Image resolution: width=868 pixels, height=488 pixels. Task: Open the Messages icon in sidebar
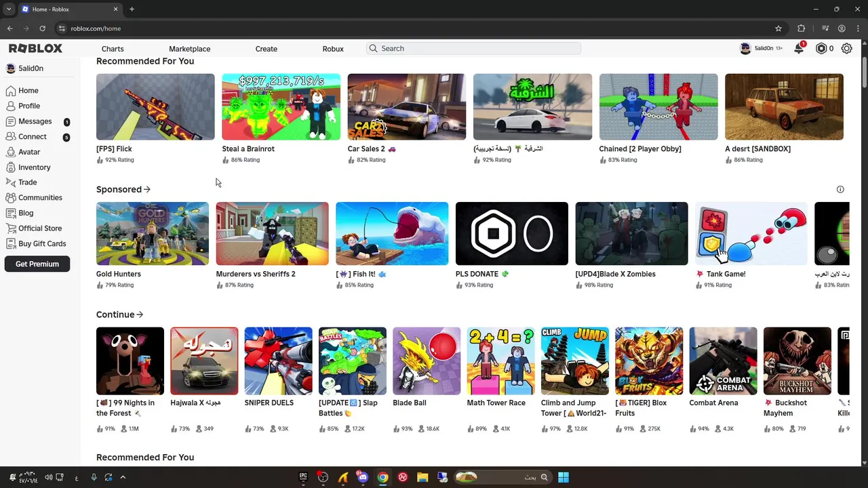(11, 121)
